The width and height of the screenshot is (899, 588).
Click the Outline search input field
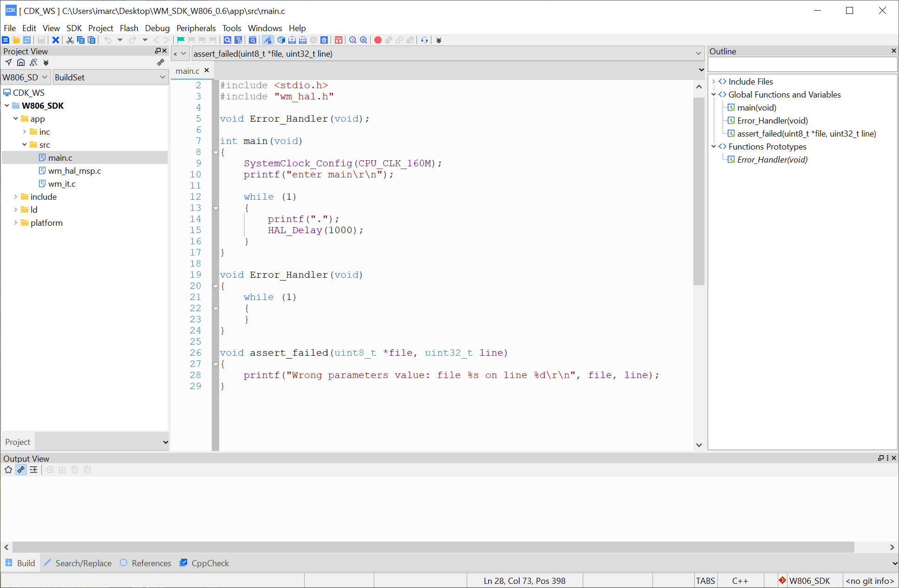point(802,65)
